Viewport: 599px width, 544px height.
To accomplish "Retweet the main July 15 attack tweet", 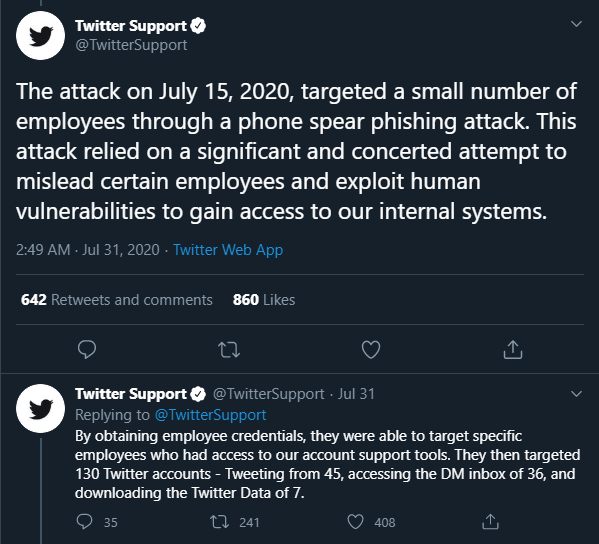I will pyautogui.click(x=229, y=350).
